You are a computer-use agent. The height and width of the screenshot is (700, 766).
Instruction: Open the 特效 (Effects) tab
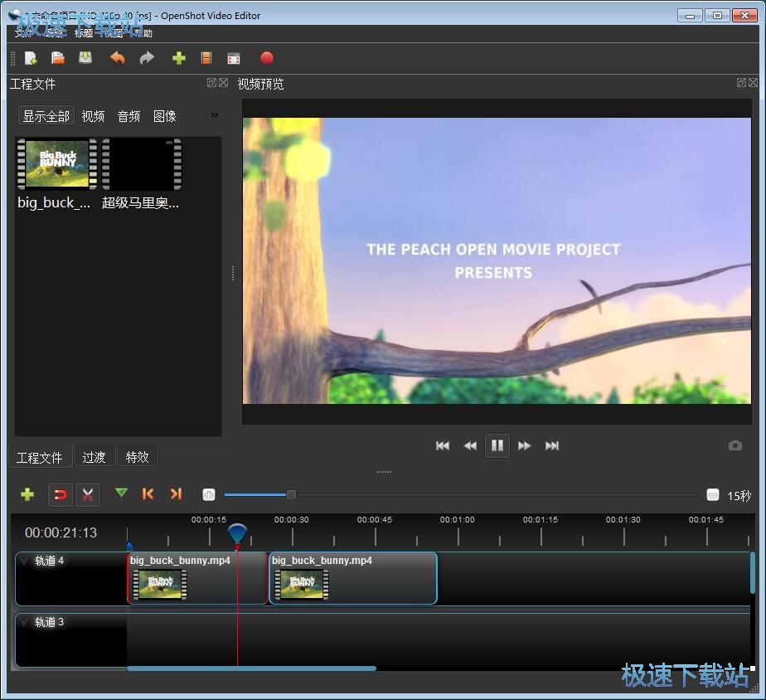137,457
